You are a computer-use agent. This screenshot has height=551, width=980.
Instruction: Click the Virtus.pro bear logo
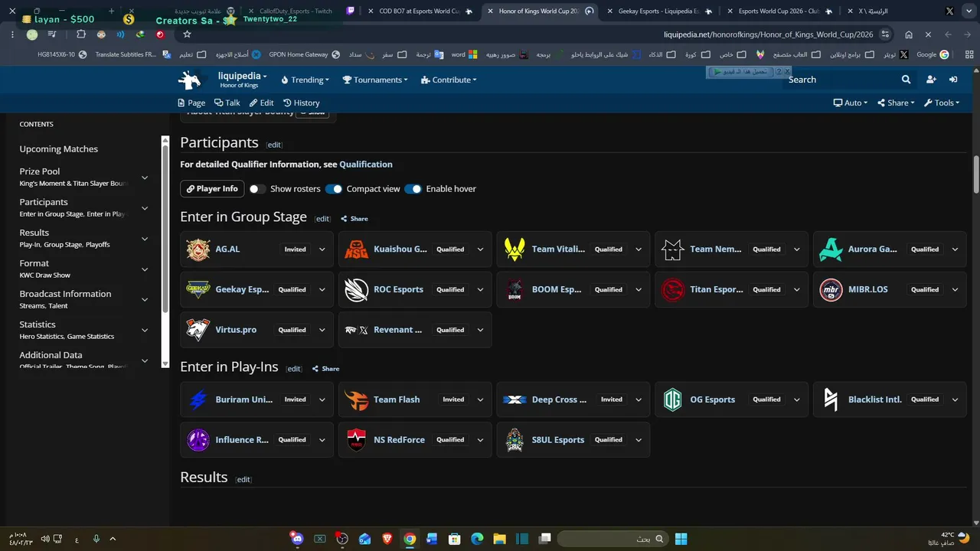(x=198, y=330)
